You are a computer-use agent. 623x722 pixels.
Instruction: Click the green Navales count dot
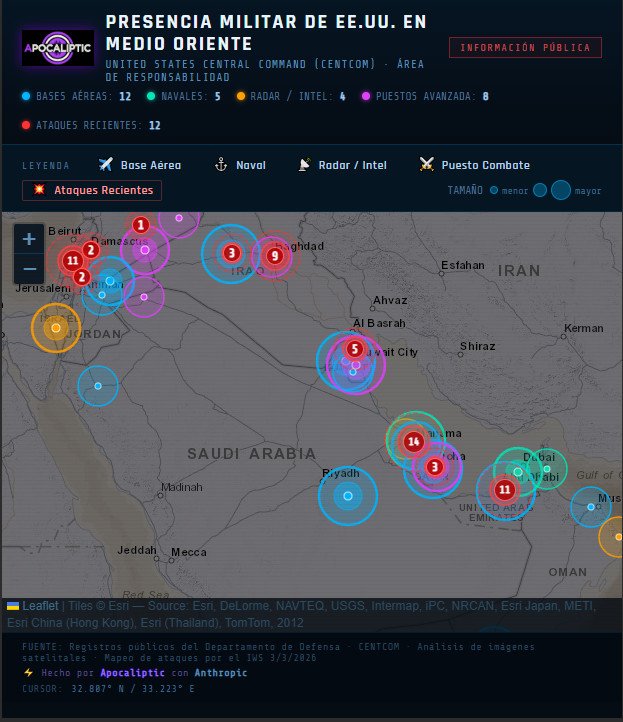151,96
